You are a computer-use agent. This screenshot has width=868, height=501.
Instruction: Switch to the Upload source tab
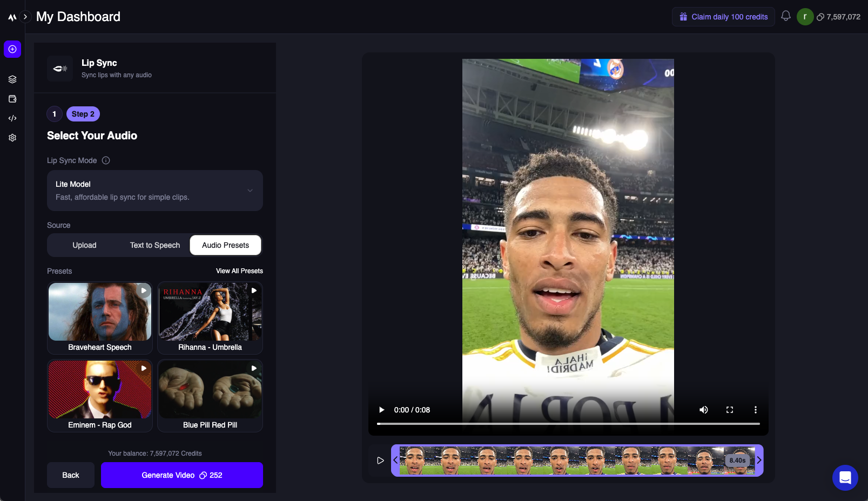point(84,245)
